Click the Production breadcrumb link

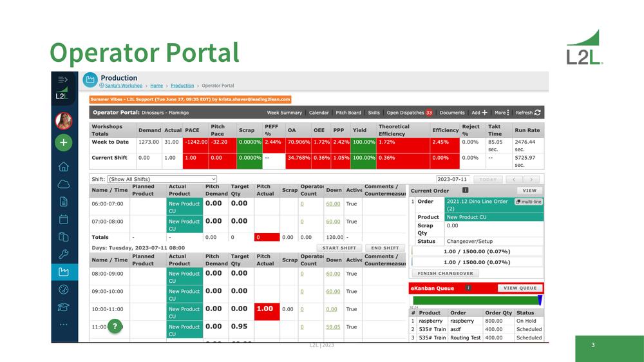tap(182, 86)
